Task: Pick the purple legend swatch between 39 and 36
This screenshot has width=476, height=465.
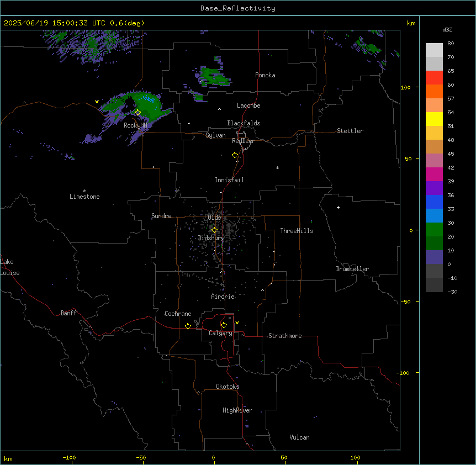Action: point(434,188)
